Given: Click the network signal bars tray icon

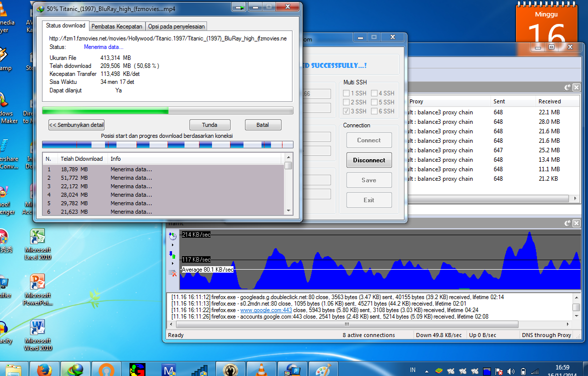Looking at the screenshot, I should pos(535,372).
